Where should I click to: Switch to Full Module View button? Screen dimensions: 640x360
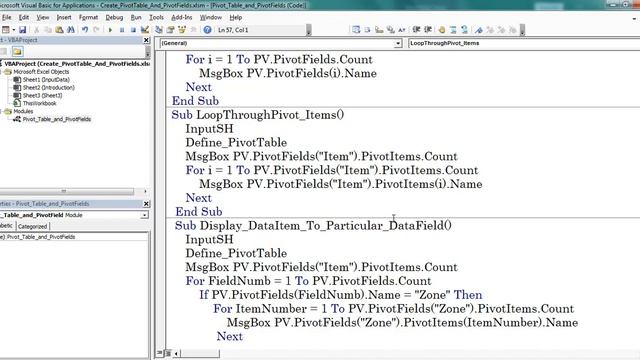pos(168,353)
